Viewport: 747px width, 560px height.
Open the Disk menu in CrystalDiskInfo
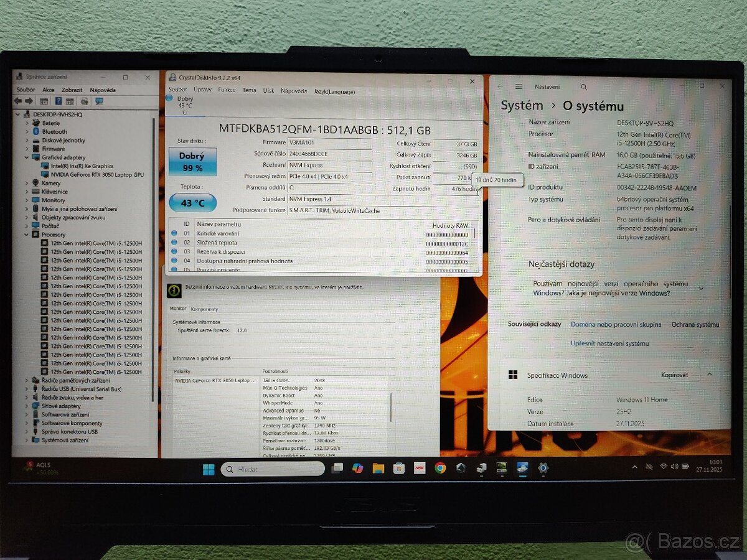pyautogui.click(x=268, y=90)
